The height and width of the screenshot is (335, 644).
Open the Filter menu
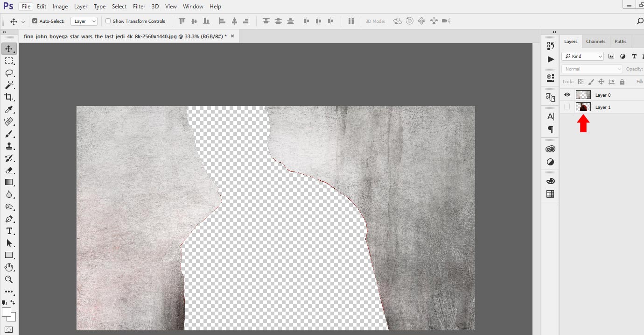[x=139, y=7]
